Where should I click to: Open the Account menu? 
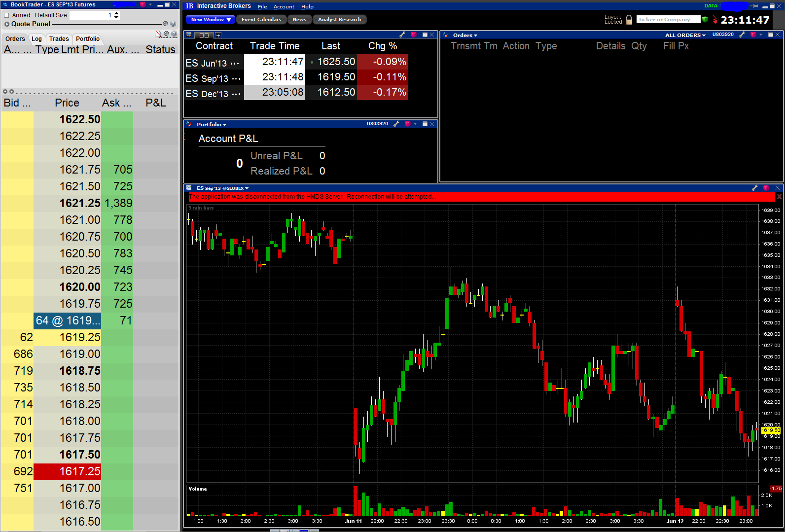pos(284,6)
